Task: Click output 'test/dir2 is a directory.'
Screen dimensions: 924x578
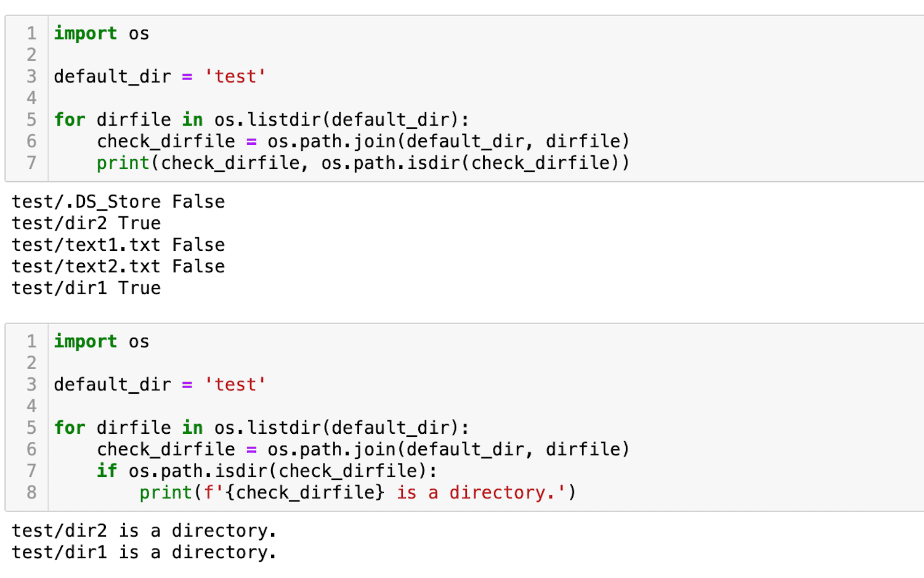Action: click(x=144, y=531)
